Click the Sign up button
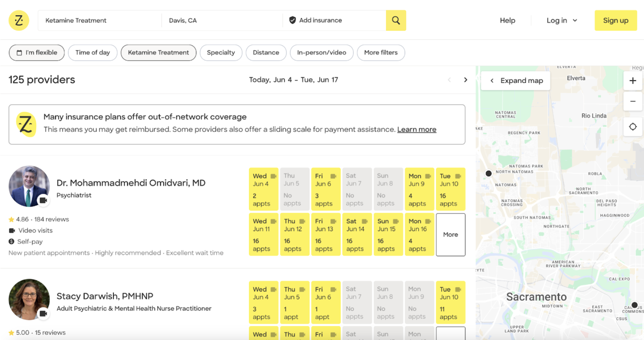Screen dimensions: 644x340 pos(616,20)
